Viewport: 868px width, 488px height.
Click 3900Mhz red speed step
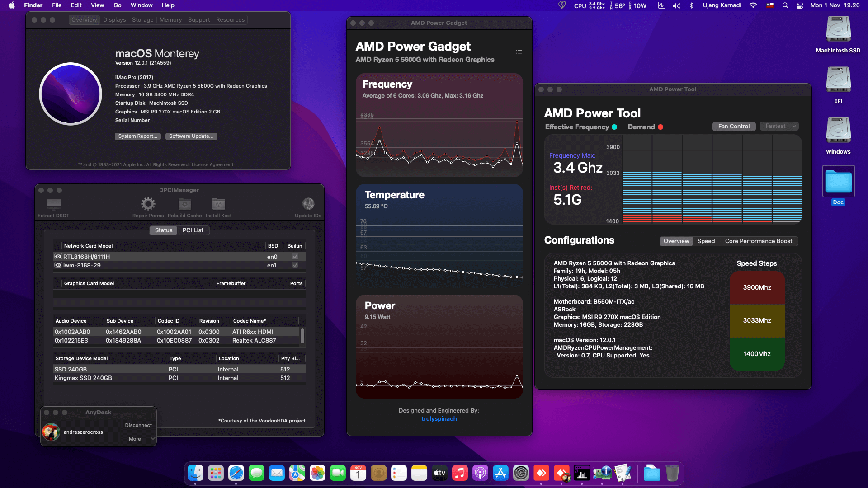point(757,288)
